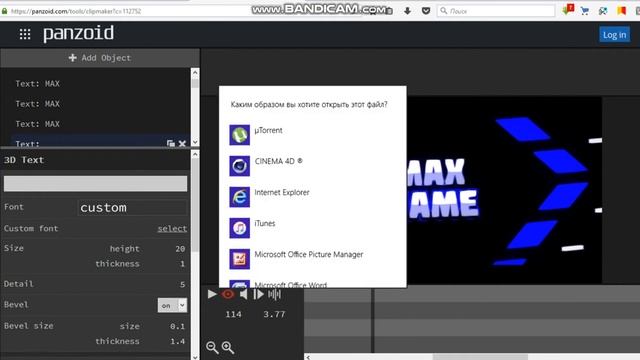Click the iTunes app icon

(x=240, y=228)
